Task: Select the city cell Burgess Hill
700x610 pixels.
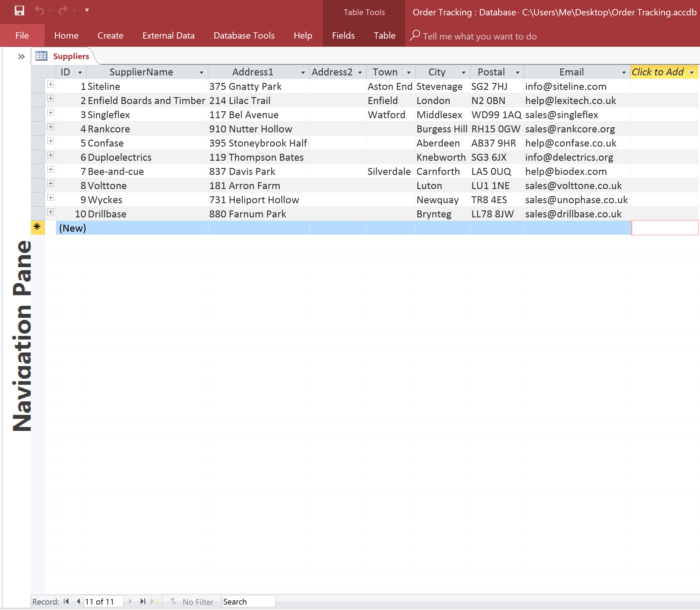Action: [x=442, y=129]
